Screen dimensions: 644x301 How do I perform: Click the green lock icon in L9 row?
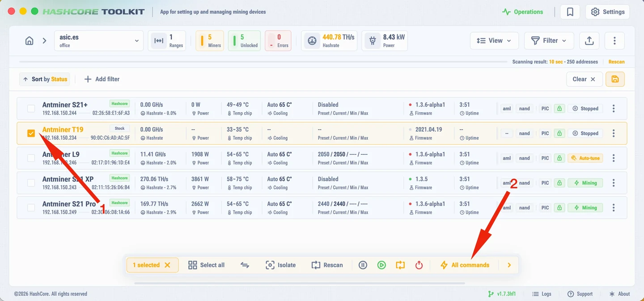coord(559,158)
